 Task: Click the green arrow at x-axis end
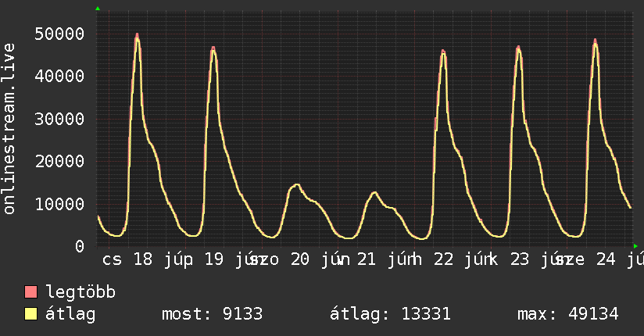[x=635, y=246]
